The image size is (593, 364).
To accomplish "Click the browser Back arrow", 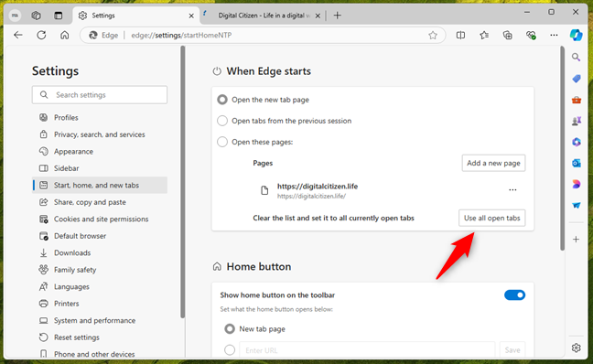I will pos(18,35).
